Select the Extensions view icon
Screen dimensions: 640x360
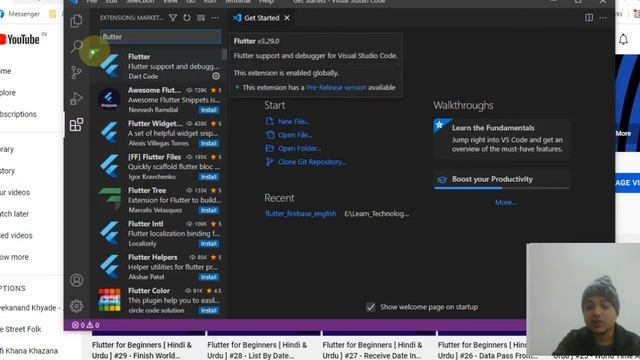pyautogui.click(x=76, y=124)
